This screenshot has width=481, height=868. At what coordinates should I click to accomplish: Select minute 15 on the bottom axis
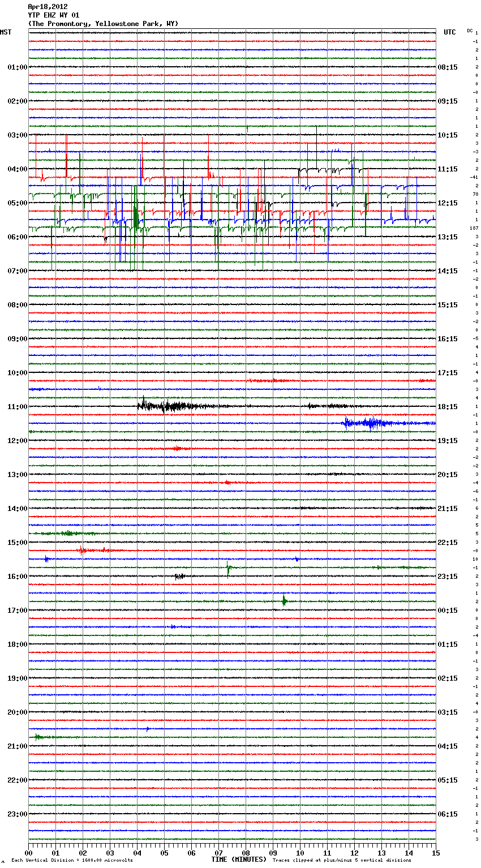pyautogui.click(x=435, y=853)
